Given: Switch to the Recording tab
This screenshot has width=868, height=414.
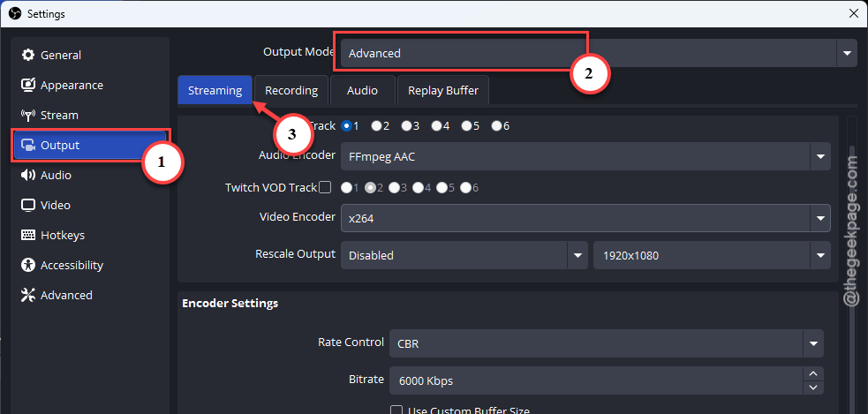Looking at the screenshot, I should tap(291, 90).
